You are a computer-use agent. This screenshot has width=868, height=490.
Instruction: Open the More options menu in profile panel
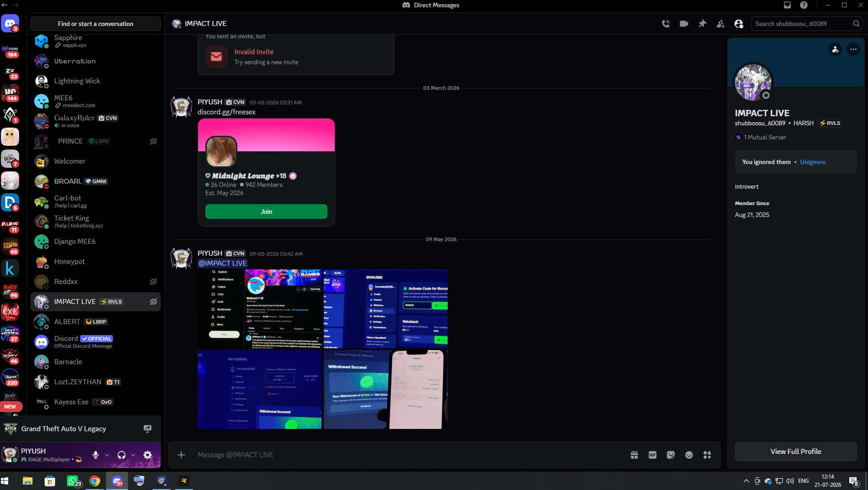click(x=853, y=49)
